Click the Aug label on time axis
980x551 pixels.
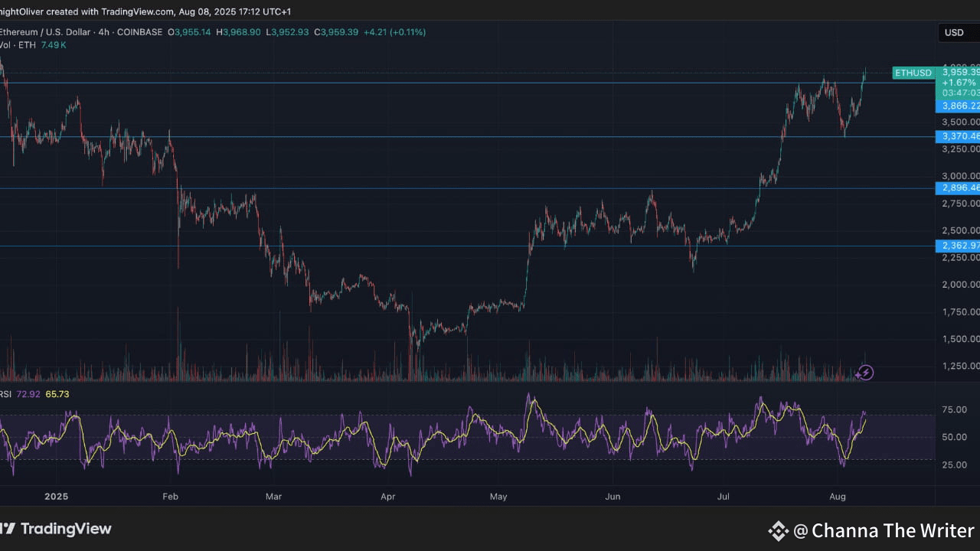tap(838, 497)
